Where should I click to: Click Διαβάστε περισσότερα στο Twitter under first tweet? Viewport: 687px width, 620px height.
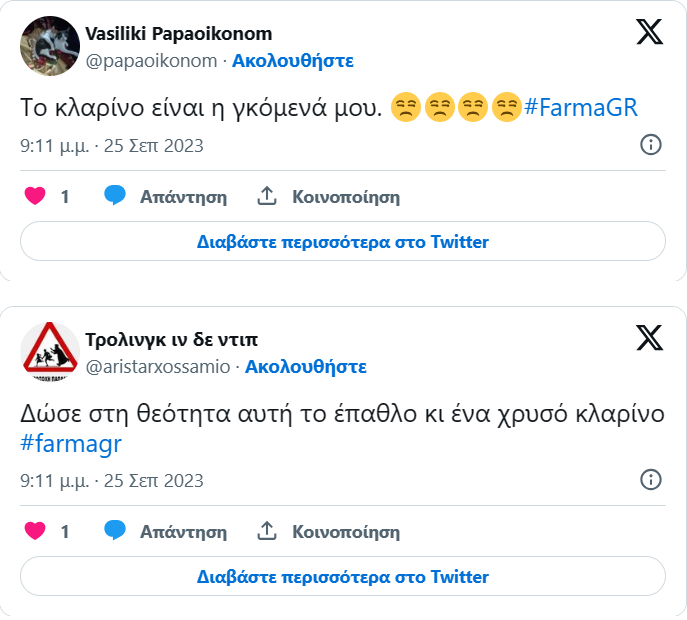(x=343, y=242)
